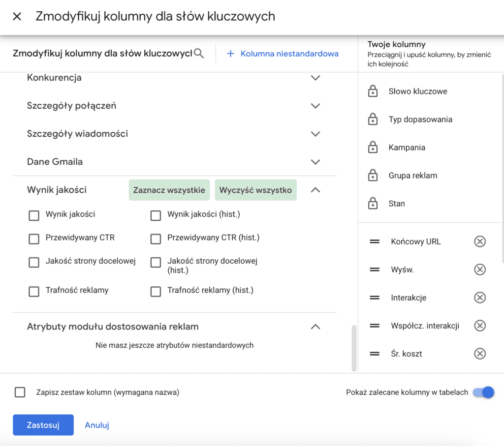504x446 pixels.
Task: Tick the Trafność reklamy checkbox
Action: tap(34, 292)
